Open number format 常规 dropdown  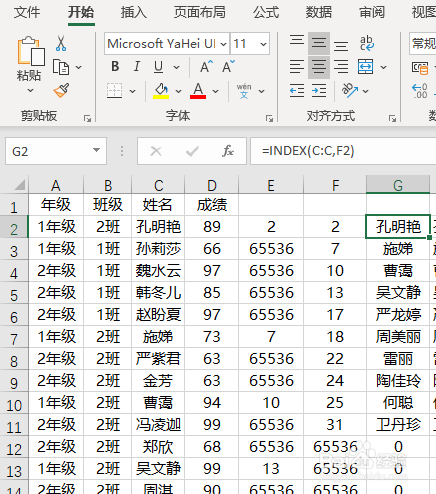(x=423, y=44)
